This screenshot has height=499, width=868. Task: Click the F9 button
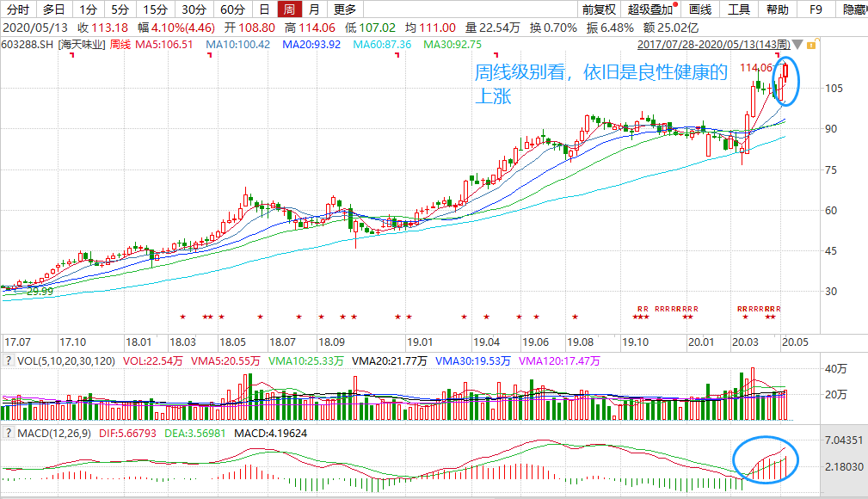coord(817,10)
